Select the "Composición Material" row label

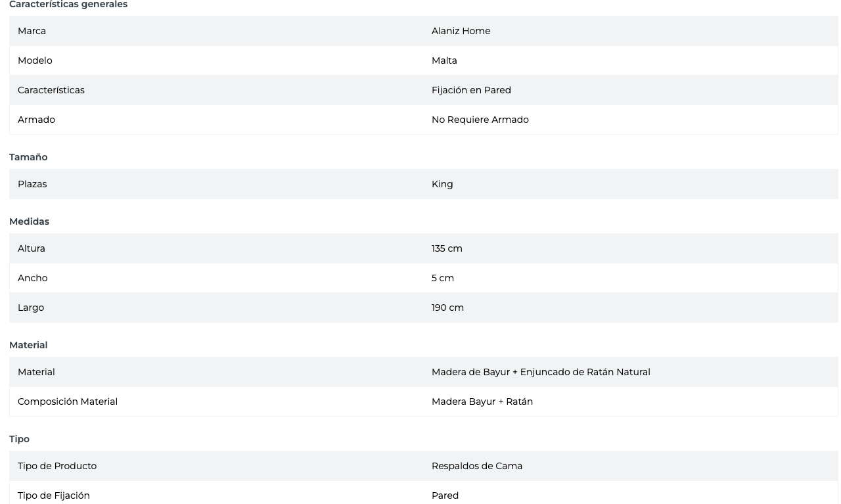coord(68,401)
